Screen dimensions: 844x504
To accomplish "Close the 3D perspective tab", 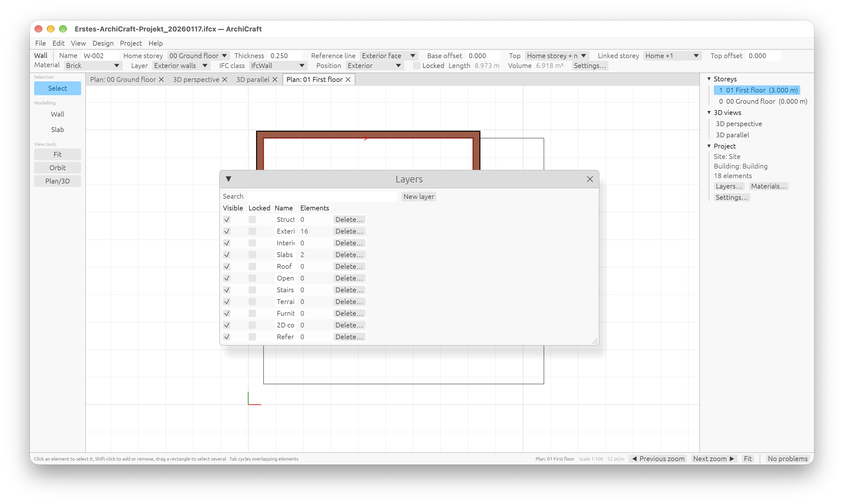I will [x=225, y=79].
